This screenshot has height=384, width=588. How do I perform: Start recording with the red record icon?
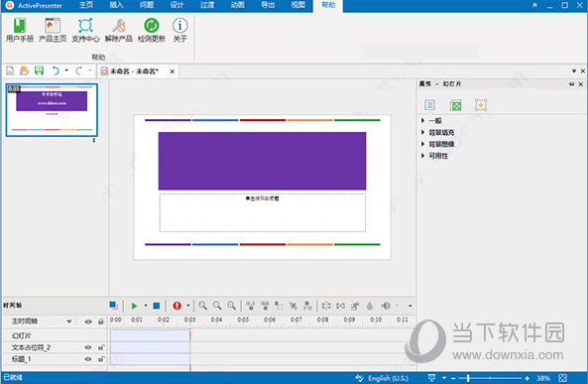click(x=177, y=306)
